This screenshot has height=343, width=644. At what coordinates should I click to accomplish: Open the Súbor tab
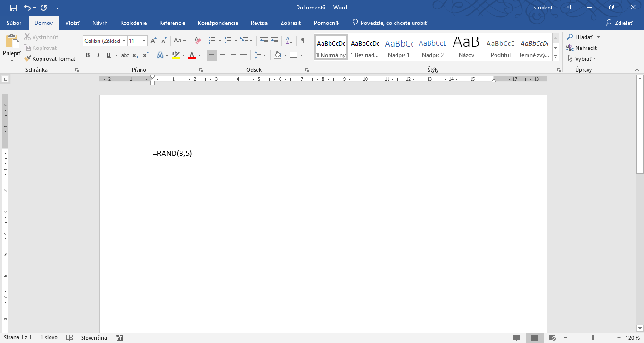[14, 23]
